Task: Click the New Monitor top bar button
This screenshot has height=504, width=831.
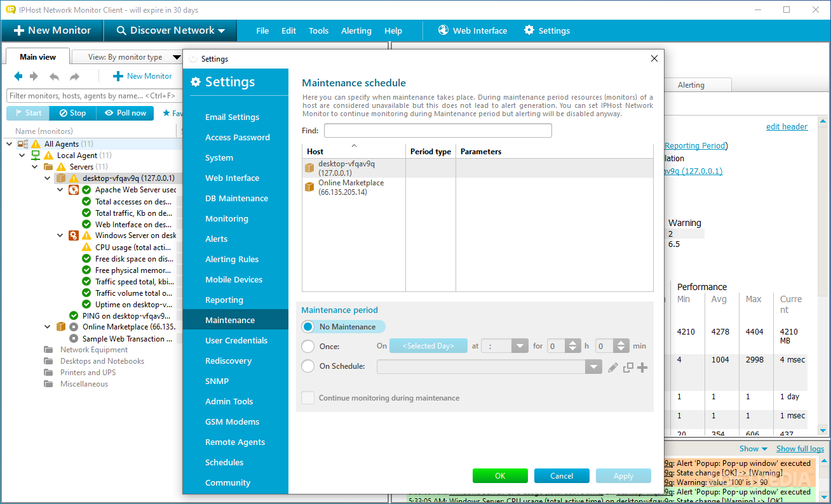Action: [51, 30]
